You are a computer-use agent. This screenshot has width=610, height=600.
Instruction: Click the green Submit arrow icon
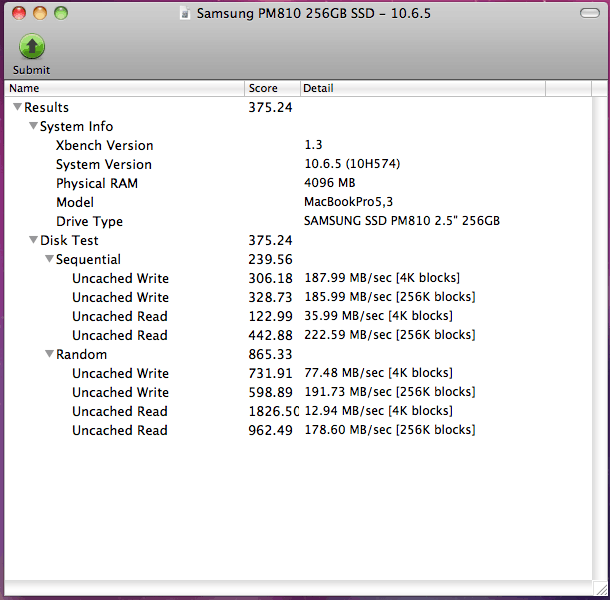point(32,46)
